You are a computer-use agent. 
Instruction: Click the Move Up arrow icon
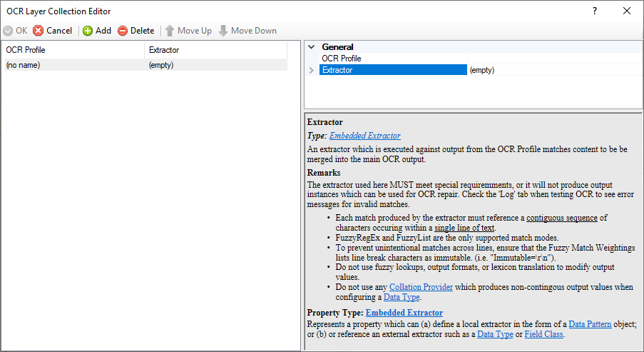[170, 31]
